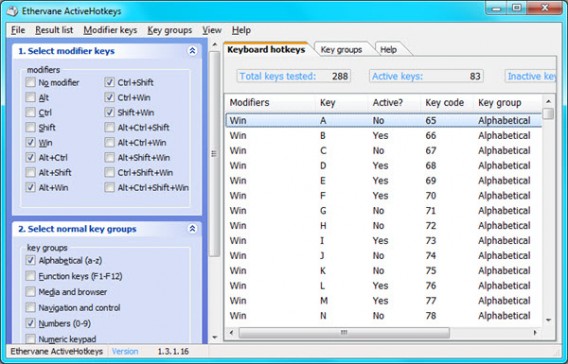Enable the Alt+Shift checkbox
The height and width of the screenshot is (364, 568).
coord(30,172)
